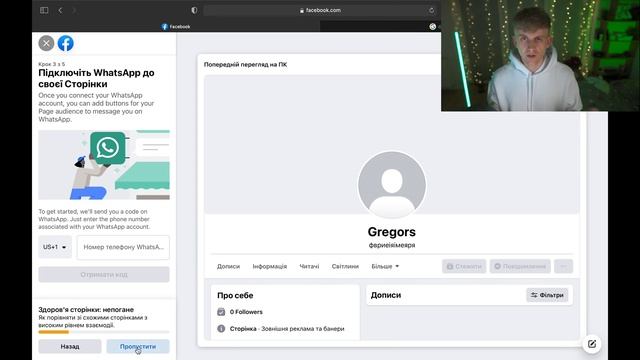Select the page health progress bar
Screen dimensions: 640x360
click(x=104, y=332)
